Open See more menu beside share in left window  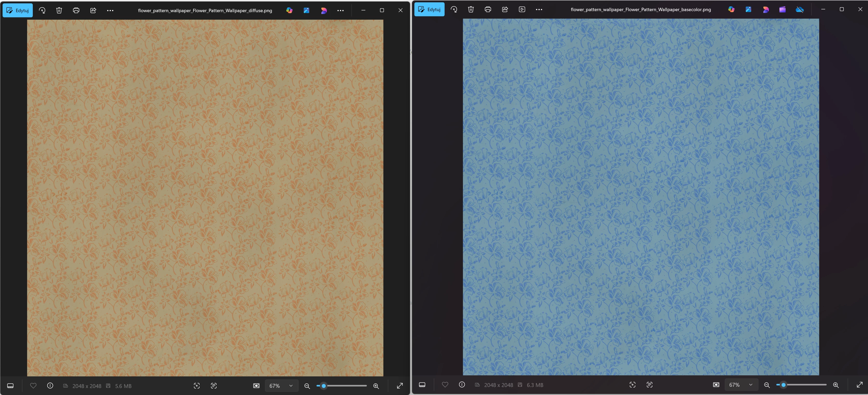coord(110,10)
